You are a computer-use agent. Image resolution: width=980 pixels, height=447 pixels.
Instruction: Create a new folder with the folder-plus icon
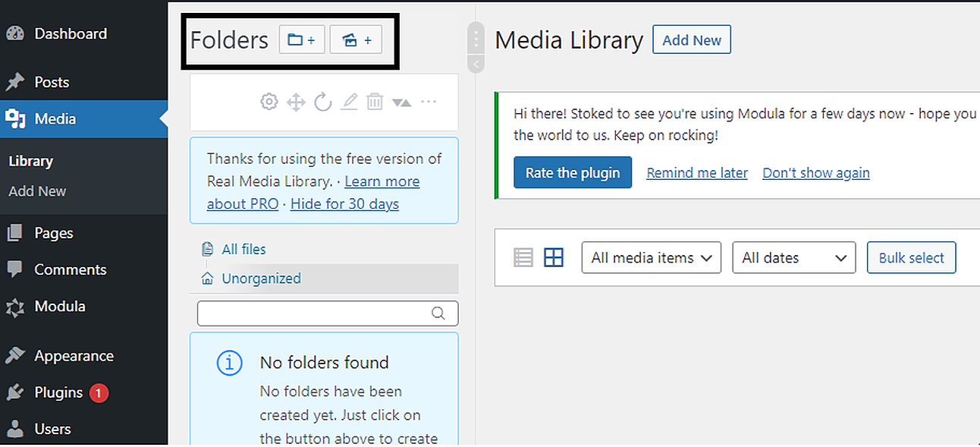302,39
